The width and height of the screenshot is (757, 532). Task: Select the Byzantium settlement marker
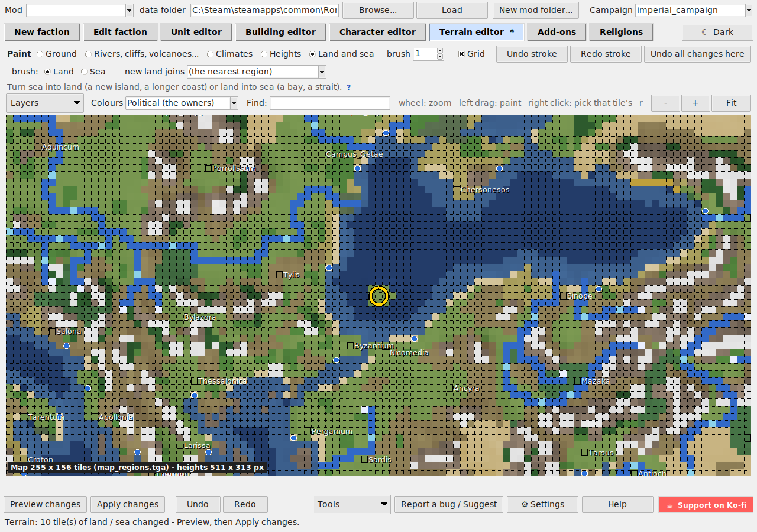pos(350,346)
